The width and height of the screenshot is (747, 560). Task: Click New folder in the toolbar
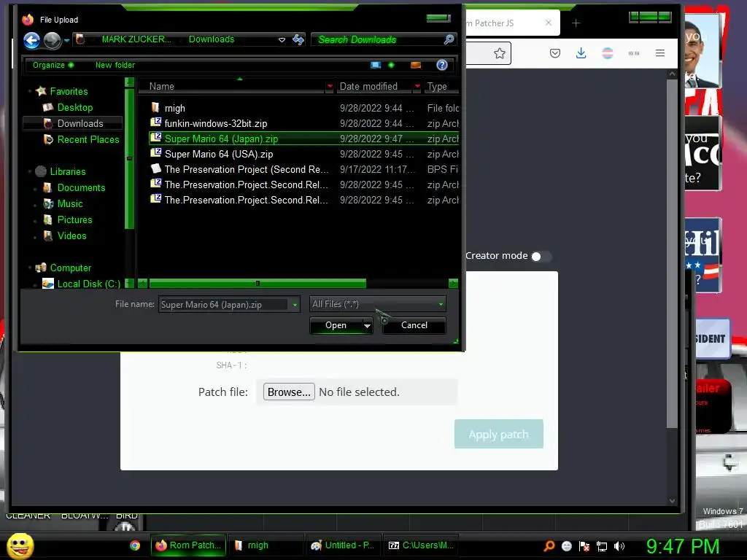(x=115, y=65)
